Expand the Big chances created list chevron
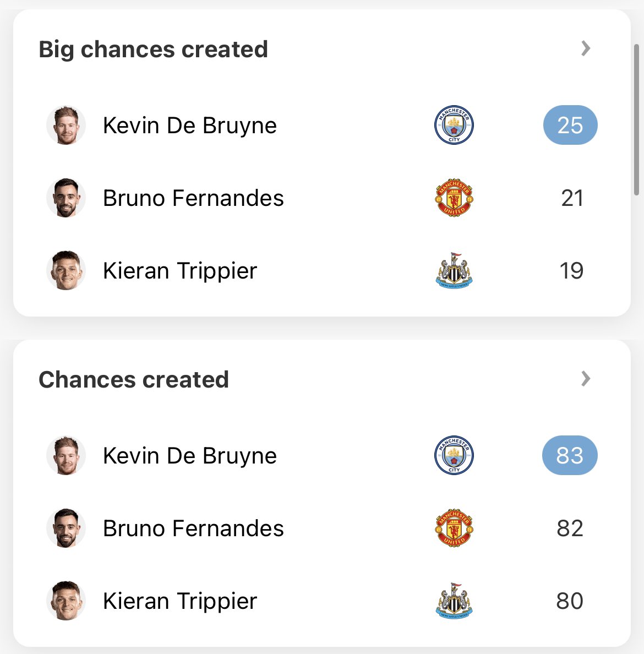644x654 pixels. [586, 48]
